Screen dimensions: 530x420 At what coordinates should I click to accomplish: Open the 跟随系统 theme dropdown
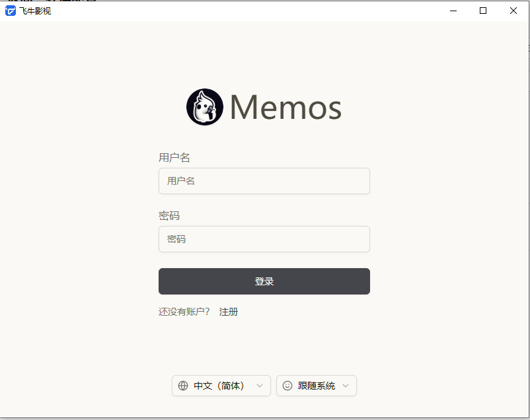(x=316, y=386)
